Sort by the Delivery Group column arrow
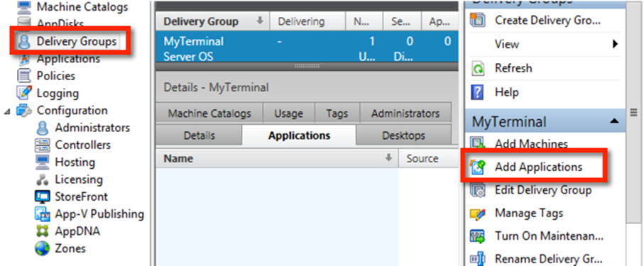This screenshot has width=644, height=266. [260, 21]
